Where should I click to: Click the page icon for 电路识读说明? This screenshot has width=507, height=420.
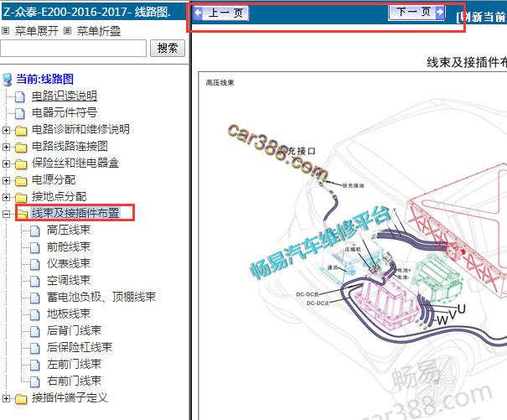tap(20, 96)
